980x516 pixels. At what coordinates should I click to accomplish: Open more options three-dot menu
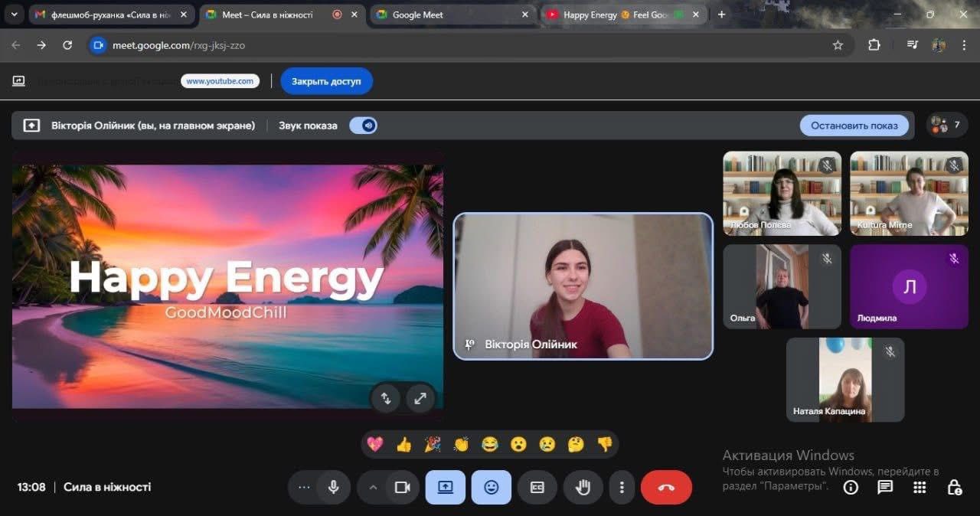tap(622, 488)
